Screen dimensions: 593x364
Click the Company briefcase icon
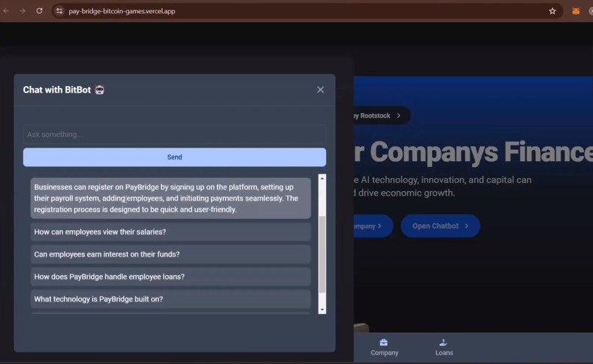(383, 343)
